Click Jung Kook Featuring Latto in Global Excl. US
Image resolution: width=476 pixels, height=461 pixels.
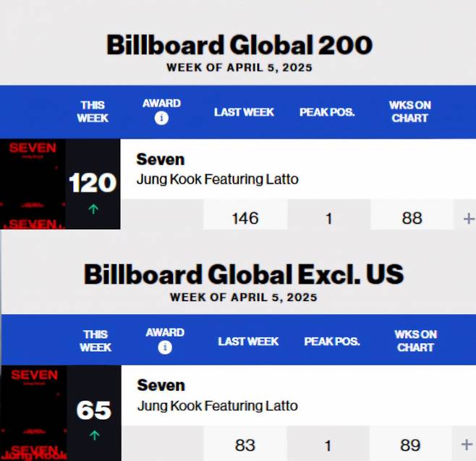217,406
